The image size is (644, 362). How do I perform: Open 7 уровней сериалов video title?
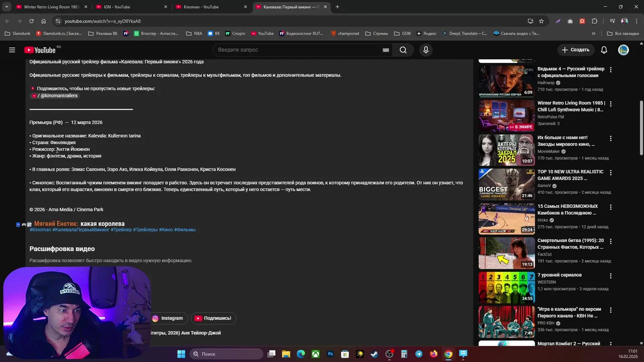click(x=559, y=275)
